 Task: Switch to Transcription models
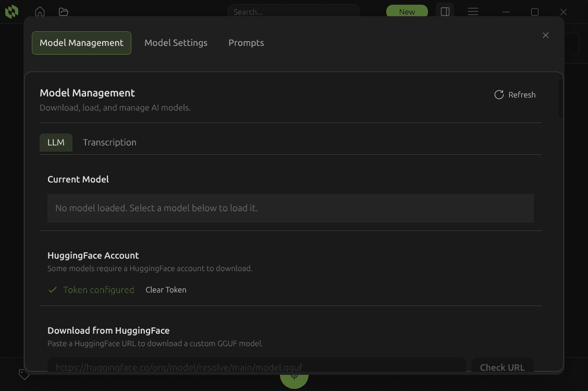[x=109, y=142]
